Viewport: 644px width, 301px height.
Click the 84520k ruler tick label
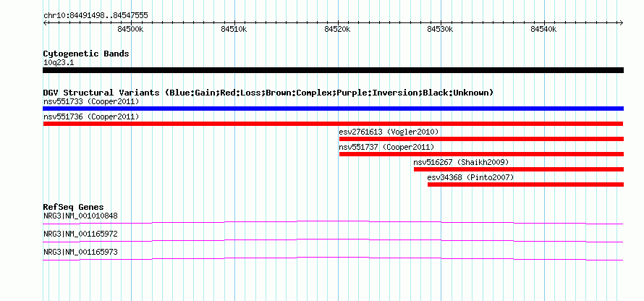click(337, 29)
